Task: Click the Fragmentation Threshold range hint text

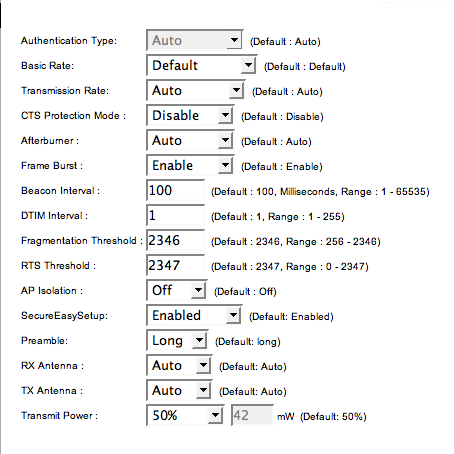Action: 296,242
